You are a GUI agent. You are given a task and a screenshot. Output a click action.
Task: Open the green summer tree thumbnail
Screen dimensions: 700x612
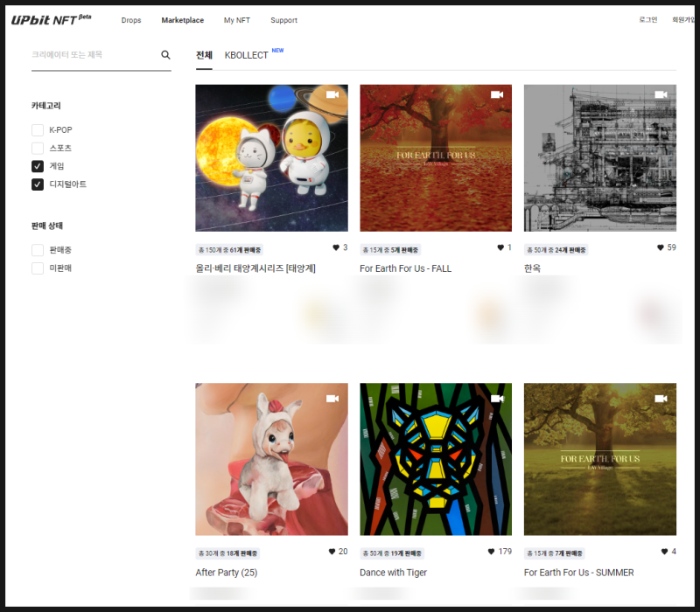(600, 459)
